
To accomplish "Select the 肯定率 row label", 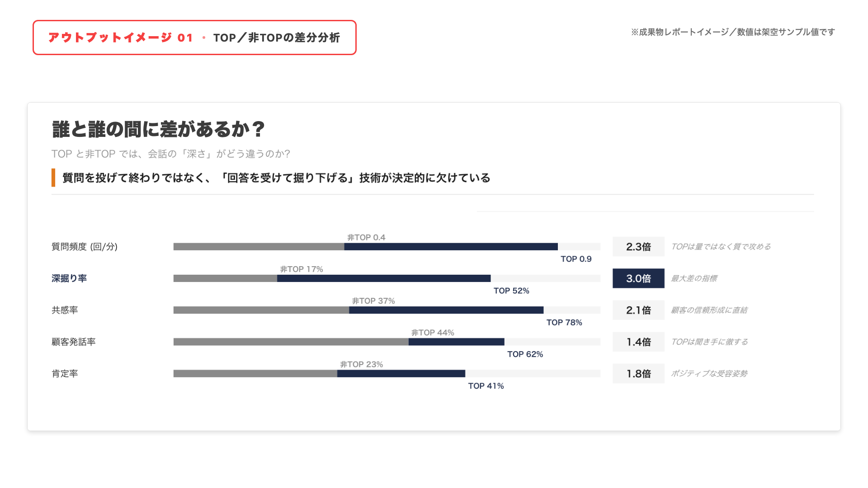I will click(65, 374).
